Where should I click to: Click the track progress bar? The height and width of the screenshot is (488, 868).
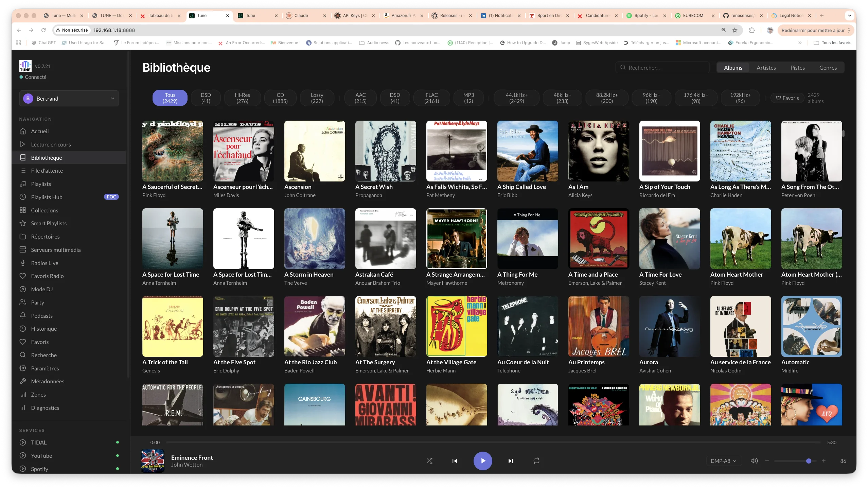point(493,442)
